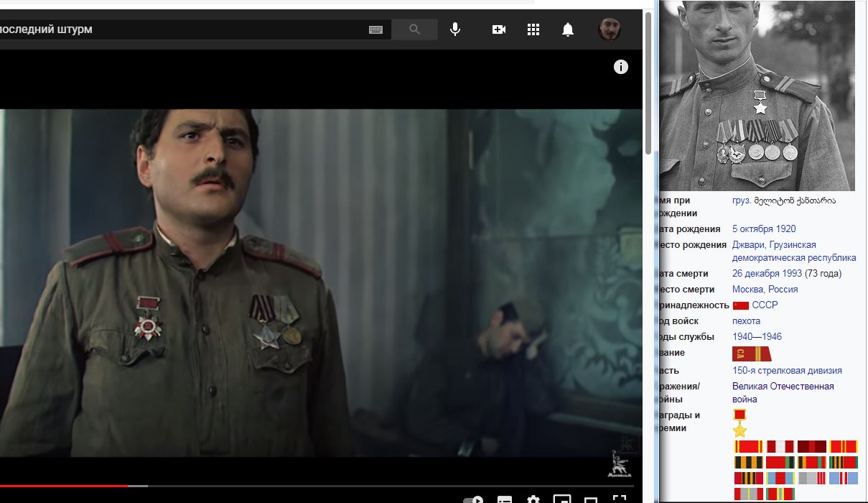The width and height of the screenshot is (868, 503).
Task: Open the create video menu
Action: 499,29
